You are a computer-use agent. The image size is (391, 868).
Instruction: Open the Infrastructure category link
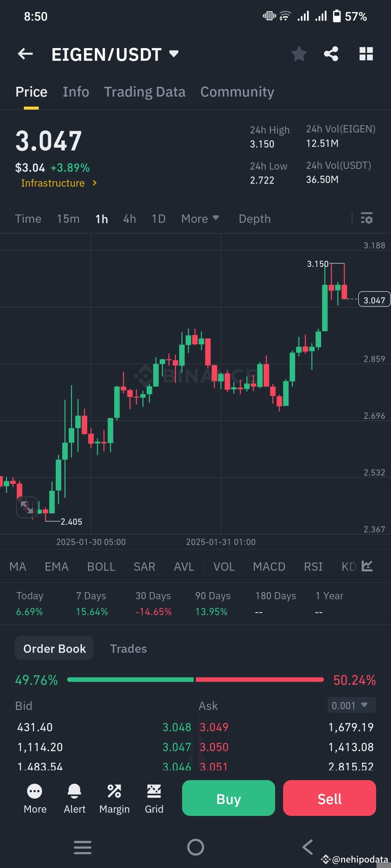coord(58,183)
